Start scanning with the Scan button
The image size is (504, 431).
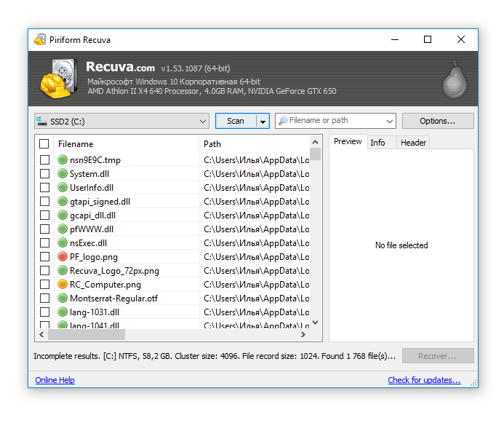tap(236, 121)
